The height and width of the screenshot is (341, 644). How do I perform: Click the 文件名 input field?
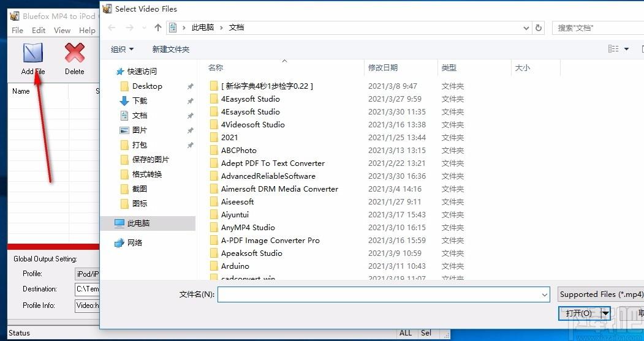(379, 294)
